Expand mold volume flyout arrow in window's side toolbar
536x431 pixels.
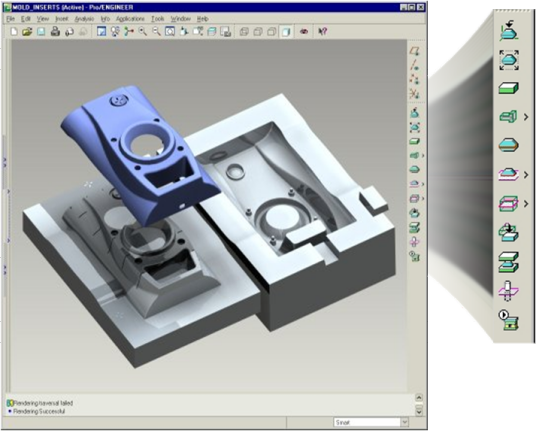click(423, 156)
